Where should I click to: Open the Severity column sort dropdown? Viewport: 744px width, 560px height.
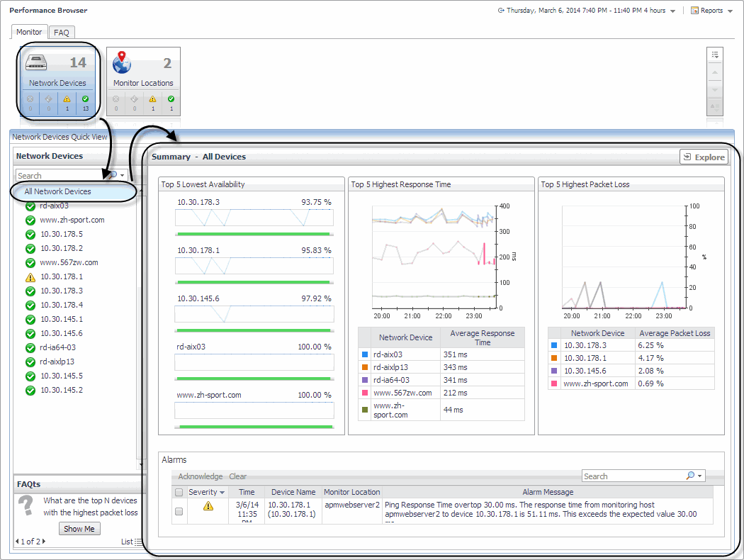[x=222, y=493]
